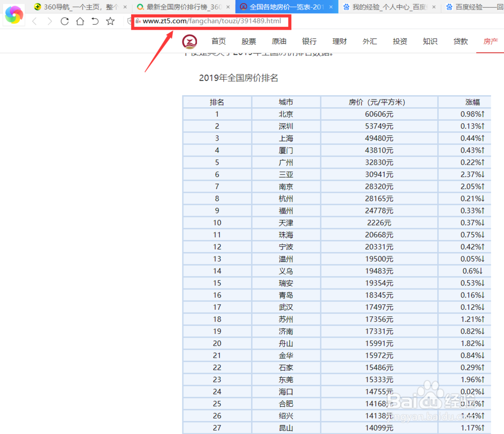Click the 义乌 city cell
This screenshot has width=504, height=434.
click(x=286, y=271)
